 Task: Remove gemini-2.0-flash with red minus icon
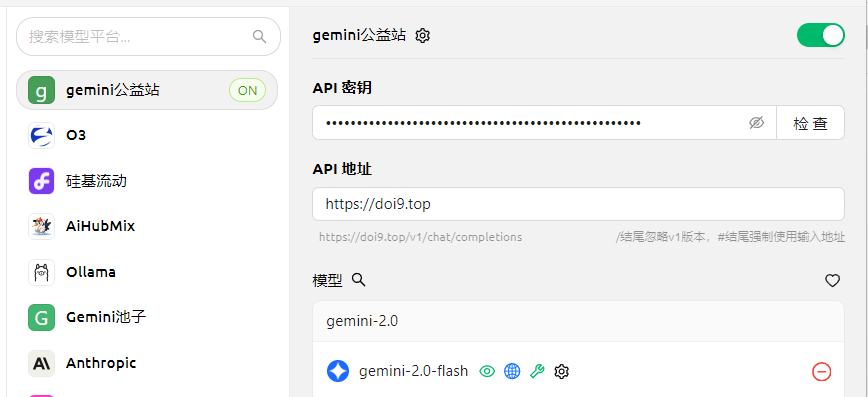coord(822,372)
